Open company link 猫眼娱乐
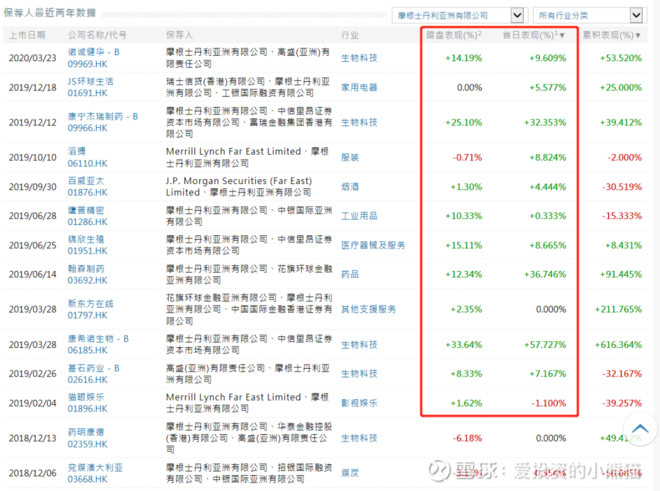The width and height of the screenshot is (660, 491). point(86,397)
